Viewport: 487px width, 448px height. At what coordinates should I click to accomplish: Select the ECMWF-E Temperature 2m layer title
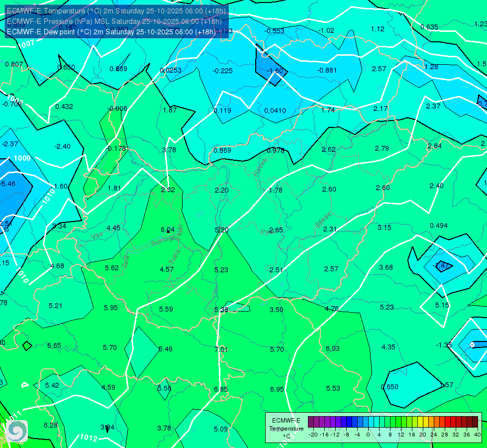pyautogui.click(x=116, y=11)
